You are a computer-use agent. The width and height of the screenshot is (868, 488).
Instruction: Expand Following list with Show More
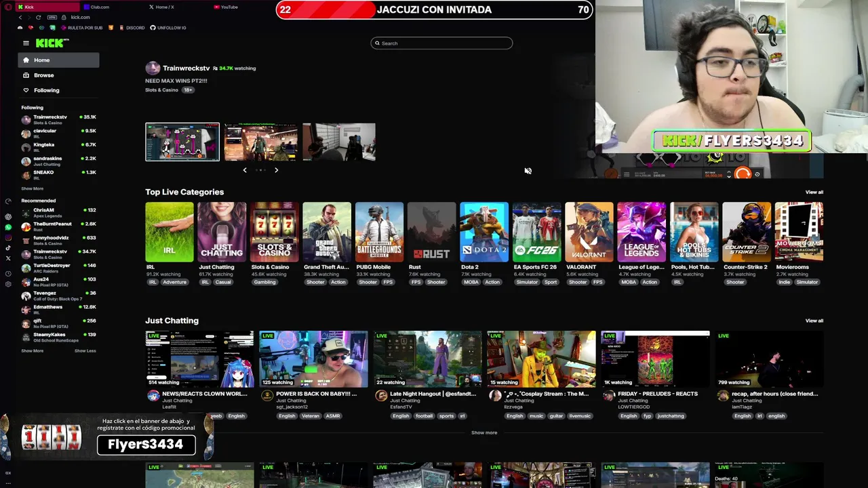[32, 188]
